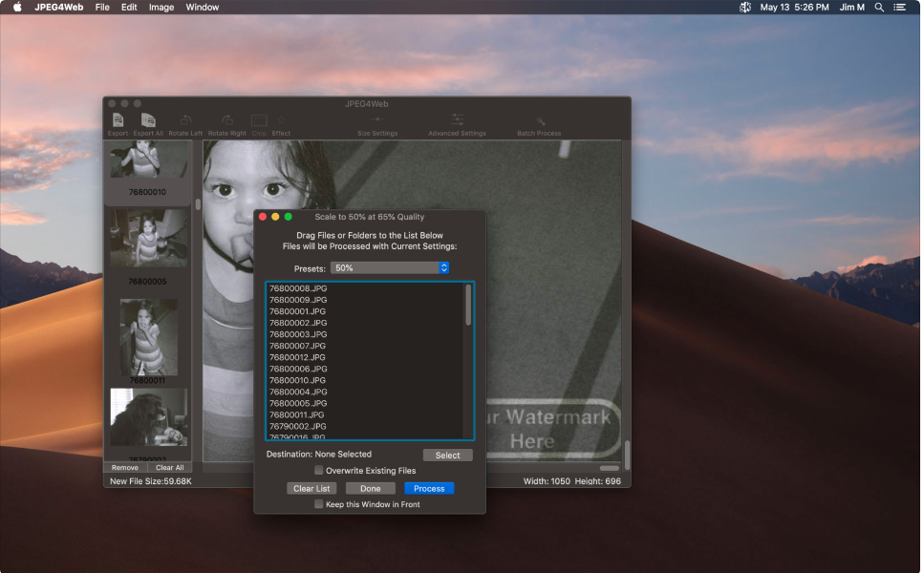Open Spotlight search in menu bar
The height and width of the screenshot is (573, 924).
[879, 7]
